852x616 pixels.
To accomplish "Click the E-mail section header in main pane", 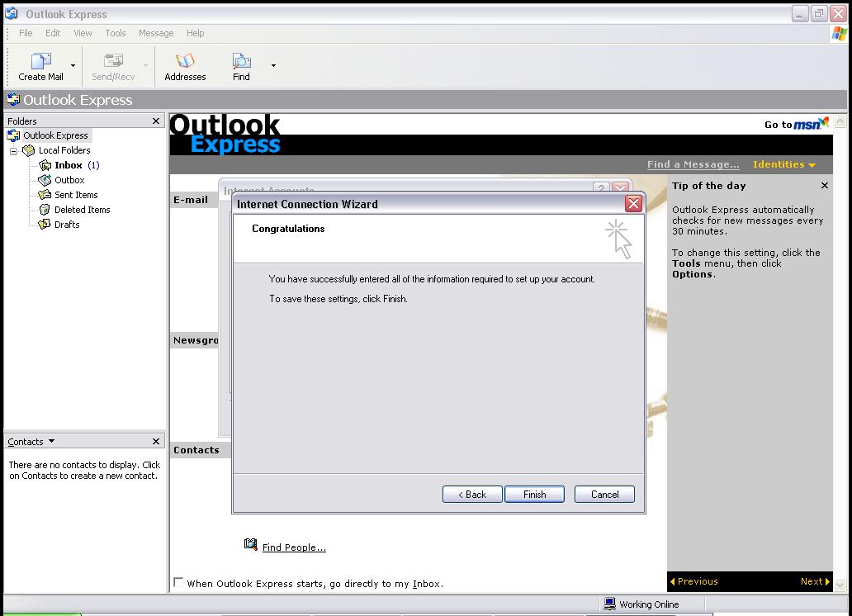I will 190,200.
